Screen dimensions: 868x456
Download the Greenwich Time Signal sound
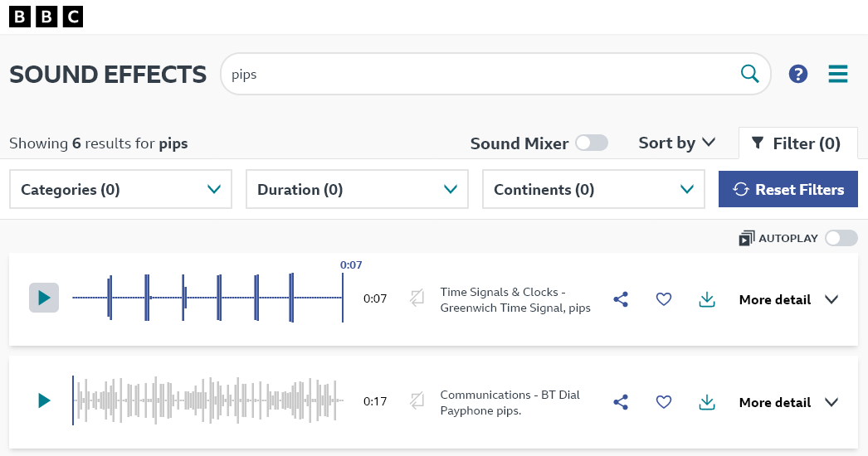(x=707, y=299)
